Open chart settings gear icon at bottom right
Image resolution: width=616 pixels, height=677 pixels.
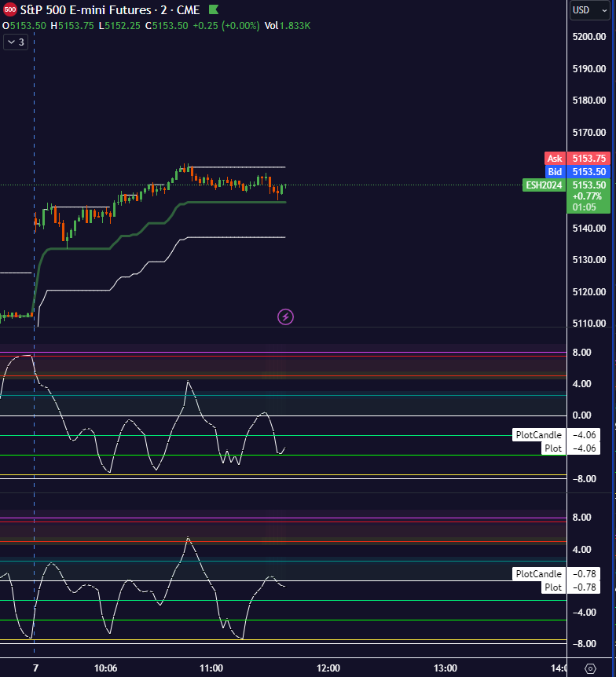point(591,668)
